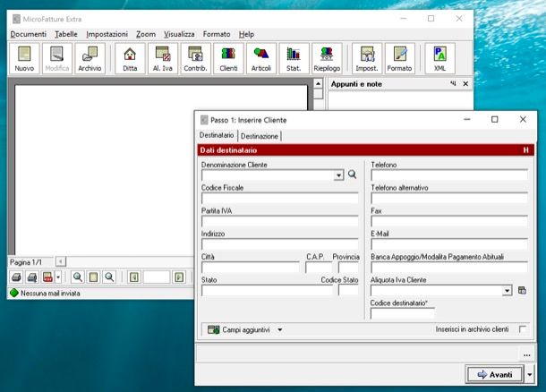The image size is (546, 392).
Task: Click the first zoom magnifier in bottom toolbar
Action: (77, 277)
